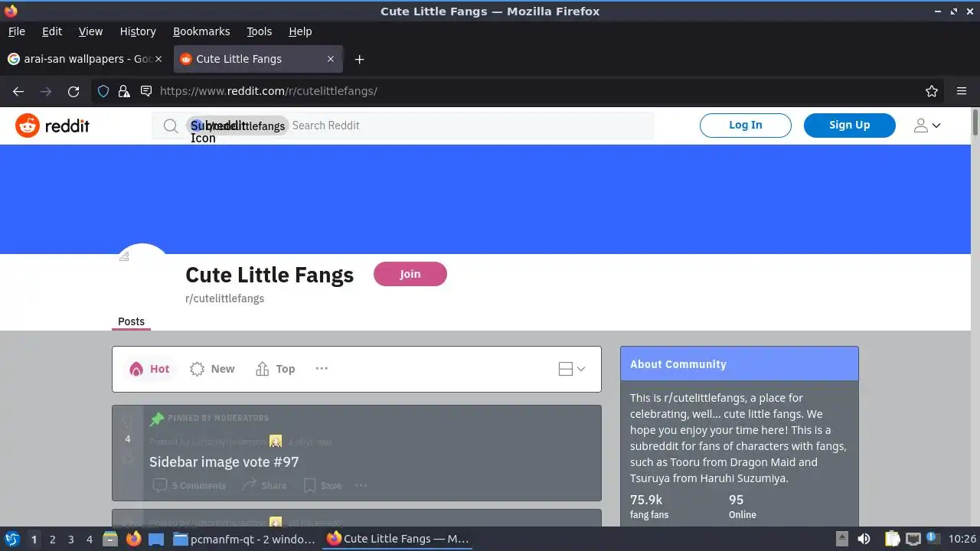Open the post layout view dropdown

tap(572, 369)
